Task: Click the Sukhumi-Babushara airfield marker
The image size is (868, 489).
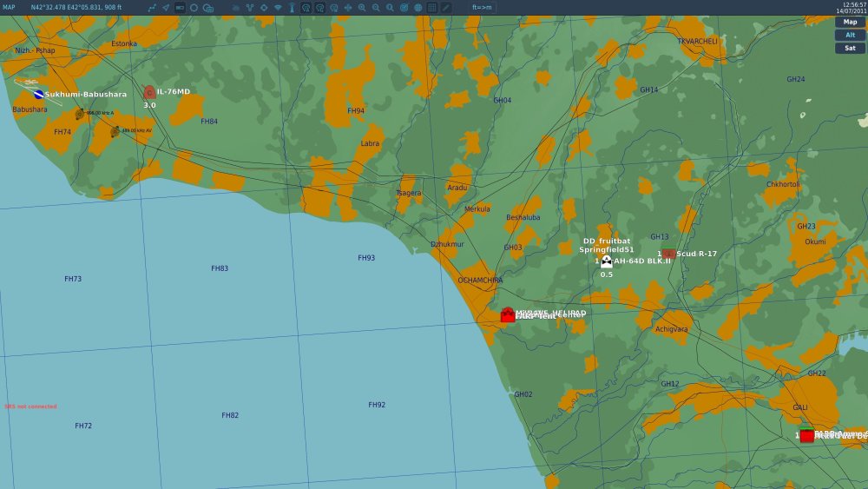Action: [38, 94]
